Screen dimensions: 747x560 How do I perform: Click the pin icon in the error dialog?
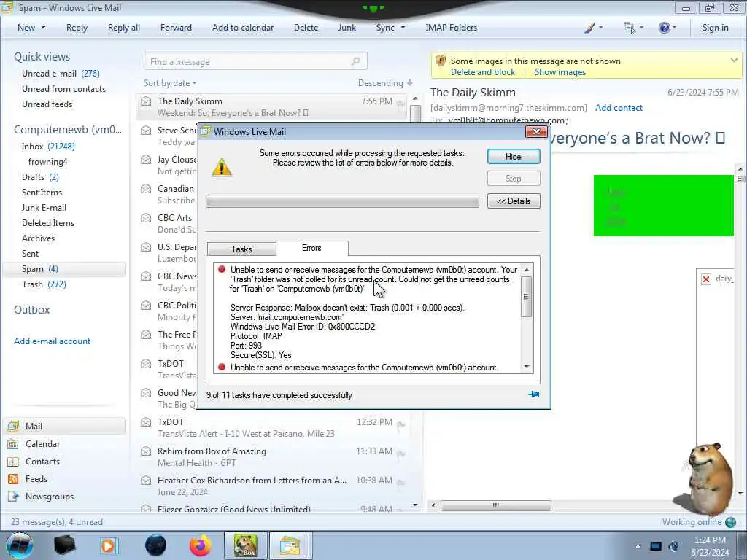tap(533, 394)
